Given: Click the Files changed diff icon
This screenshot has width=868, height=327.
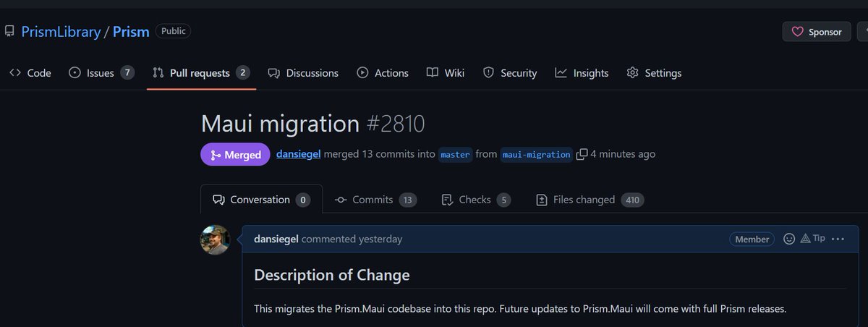Looking at the screenshot, I should point(541,200).
